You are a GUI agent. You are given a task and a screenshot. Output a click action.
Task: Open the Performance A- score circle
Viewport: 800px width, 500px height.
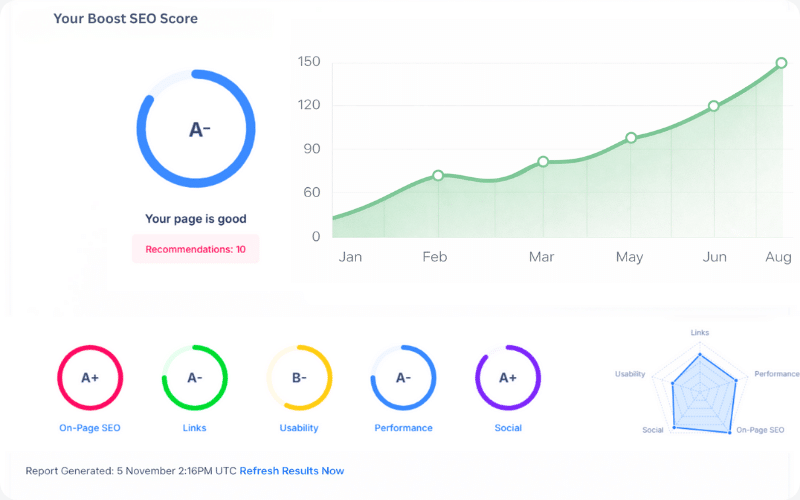(403, 378)
